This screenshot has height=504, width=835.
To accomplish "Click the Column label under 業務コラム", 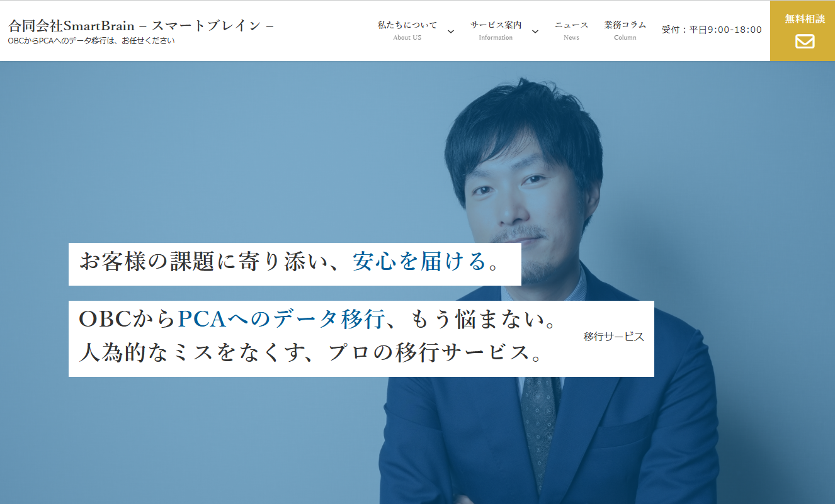I will [625, 37].
